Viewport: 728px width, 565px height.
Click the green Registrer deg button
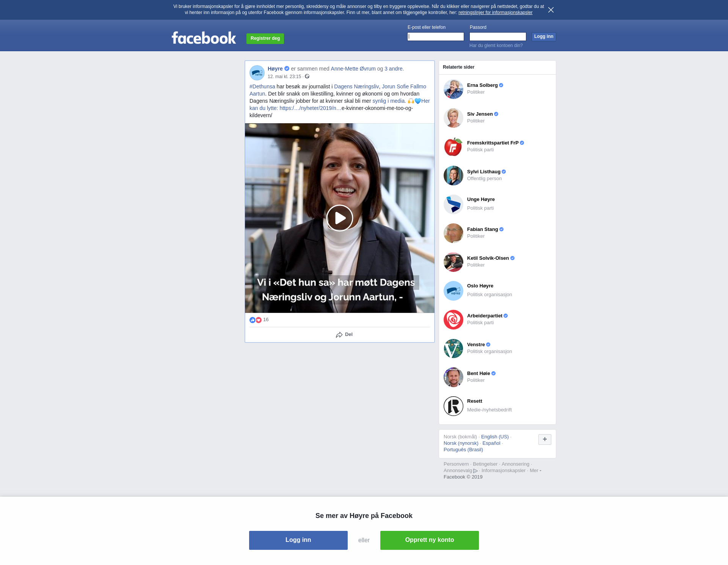click(x=265, y=38)
